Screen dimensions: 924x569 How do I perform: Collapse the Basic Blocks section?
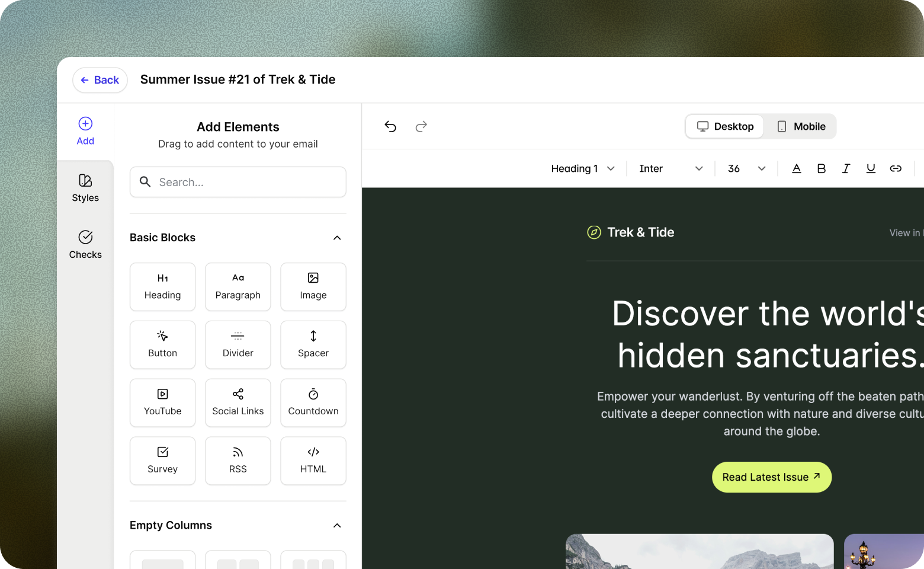[337, 238]
